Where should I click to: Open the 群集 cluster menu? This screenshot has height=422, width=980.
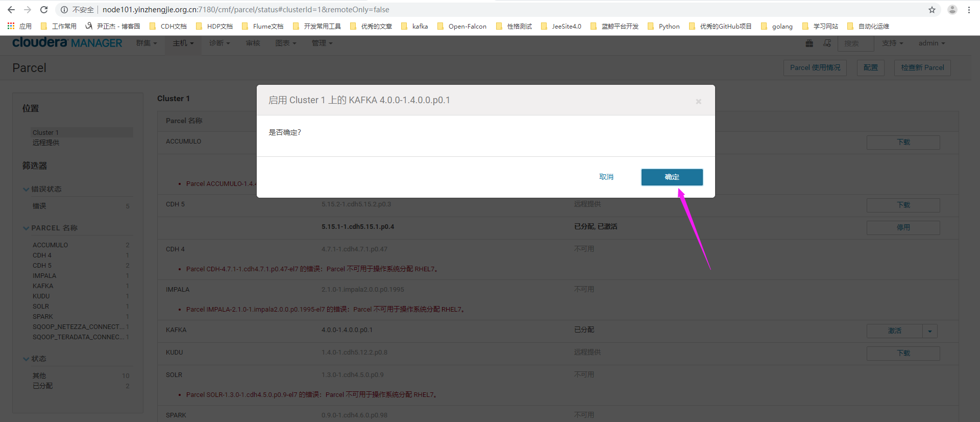point(146,43)
